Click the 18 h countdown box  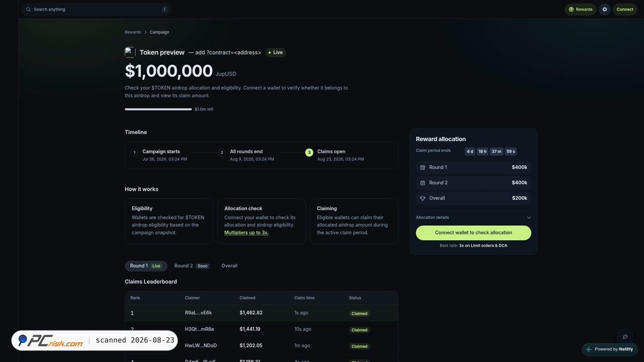point(482,151)
